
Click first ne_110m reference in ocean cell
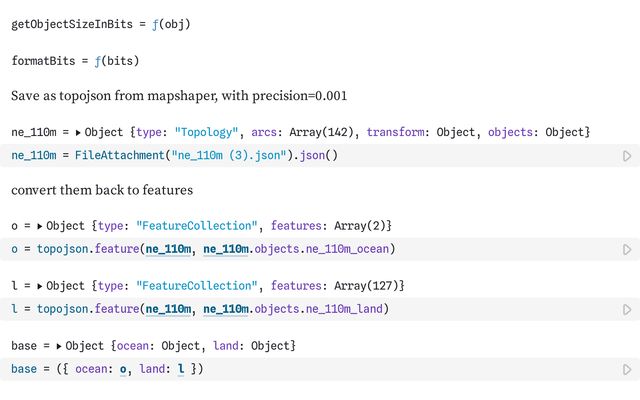coord(169,249)
